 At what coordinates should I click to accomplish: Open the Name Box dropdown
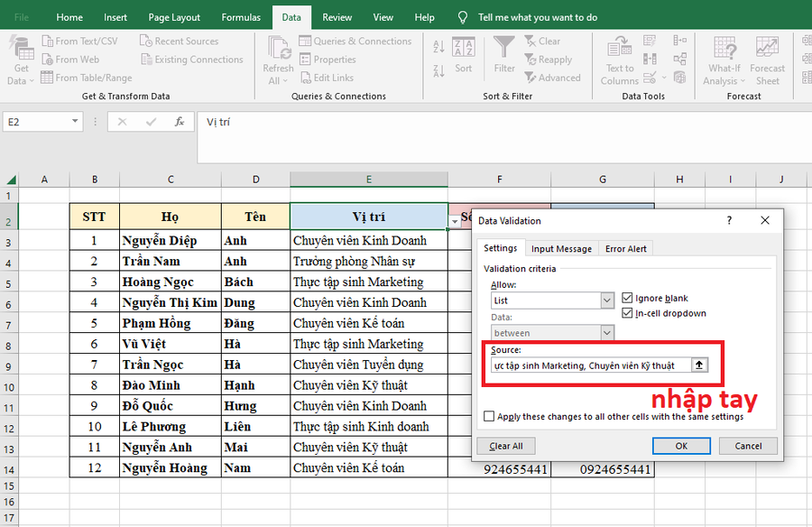tap(75, 121)
